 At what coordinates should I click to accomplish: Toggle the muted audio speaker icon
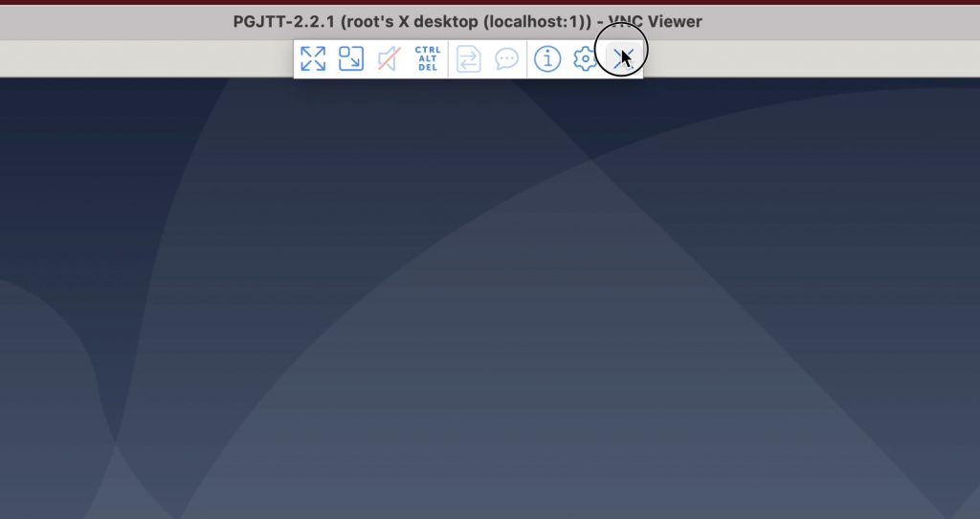tap(389, 58)
